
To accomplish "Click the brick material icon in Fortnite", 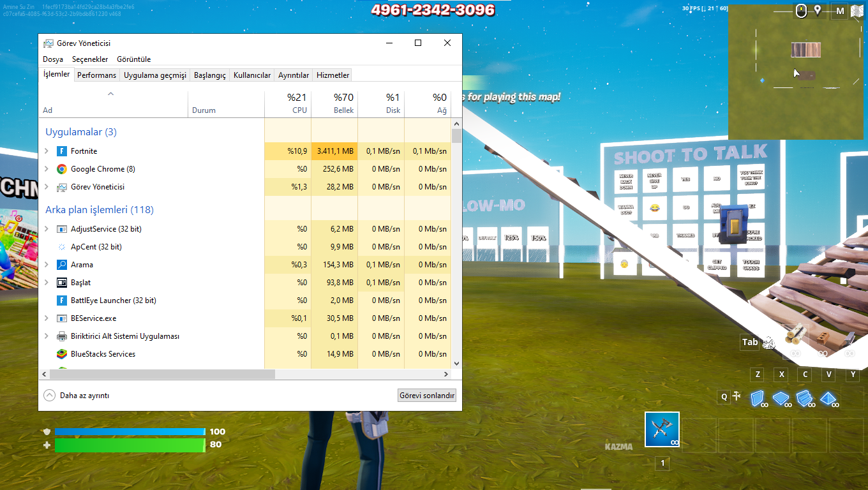I will [823, 338].
